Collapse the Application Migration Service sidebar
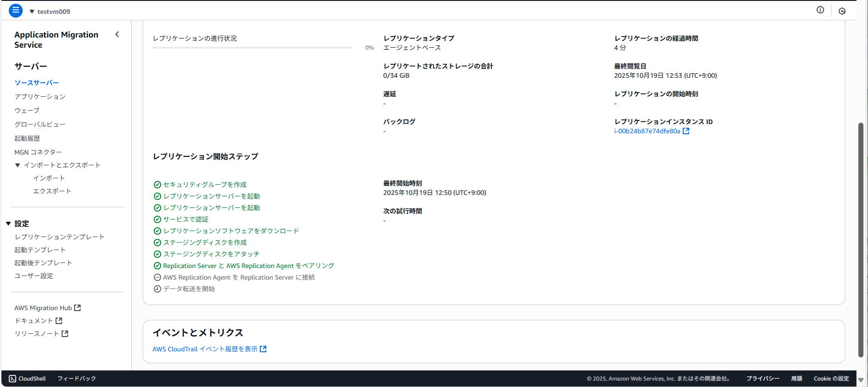This screenshot has height=387, width=868. pyautogui.click(x=117, y=34)
